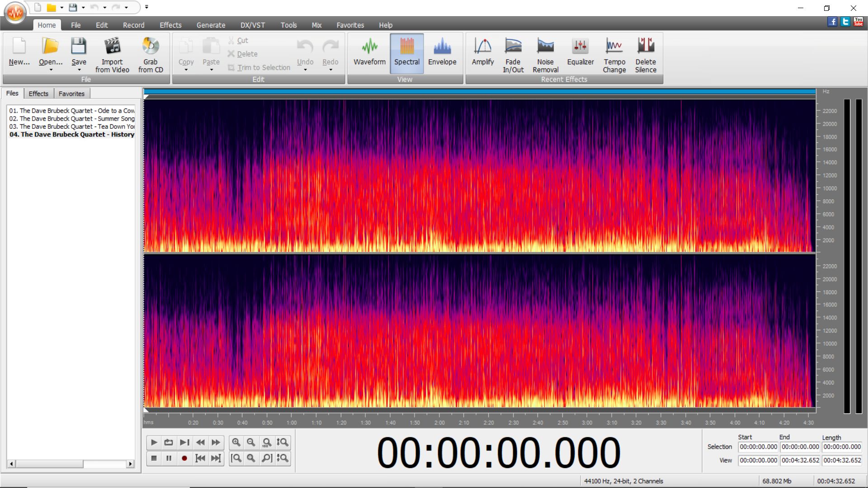Click the Selection Start time field
This screenshot has width=868, height=488.
[758, 447]
